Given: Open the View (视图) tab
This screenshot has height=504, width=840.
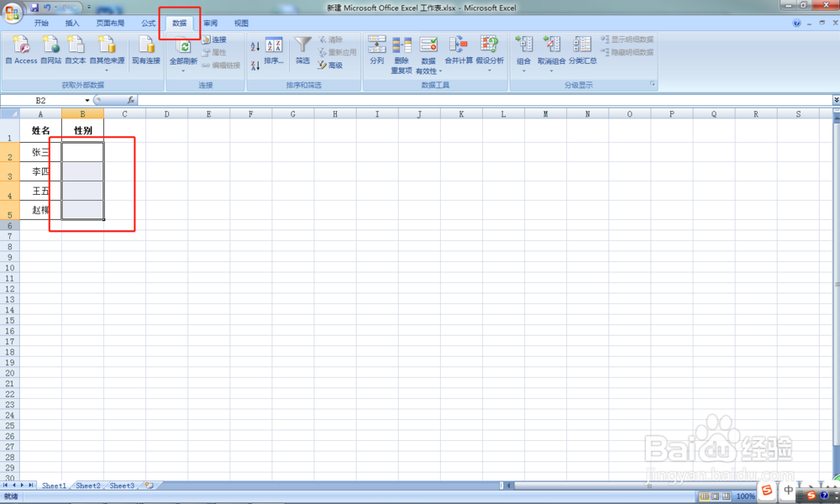Looking at the screenshot, I should (241, 23).
